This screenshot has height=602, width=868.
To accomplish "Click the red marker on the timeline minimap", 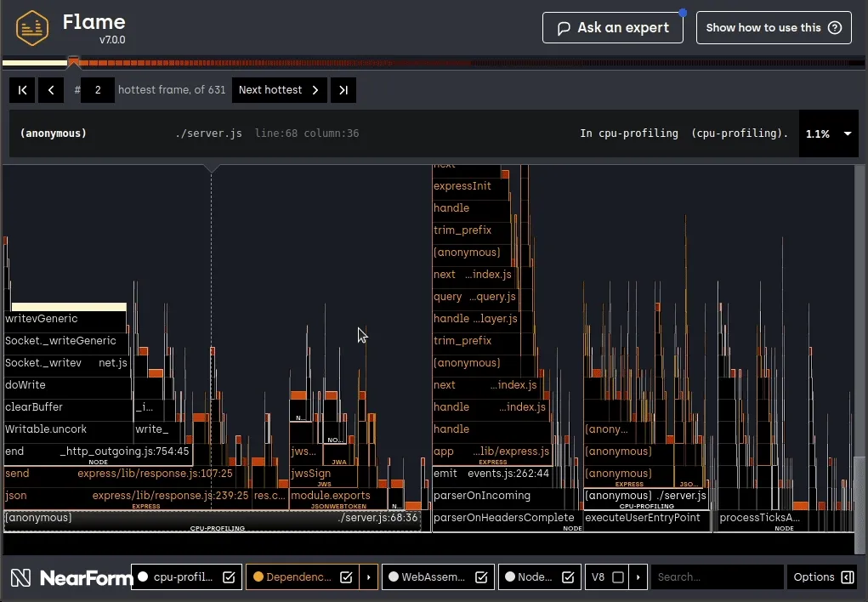I will (75, 61).
